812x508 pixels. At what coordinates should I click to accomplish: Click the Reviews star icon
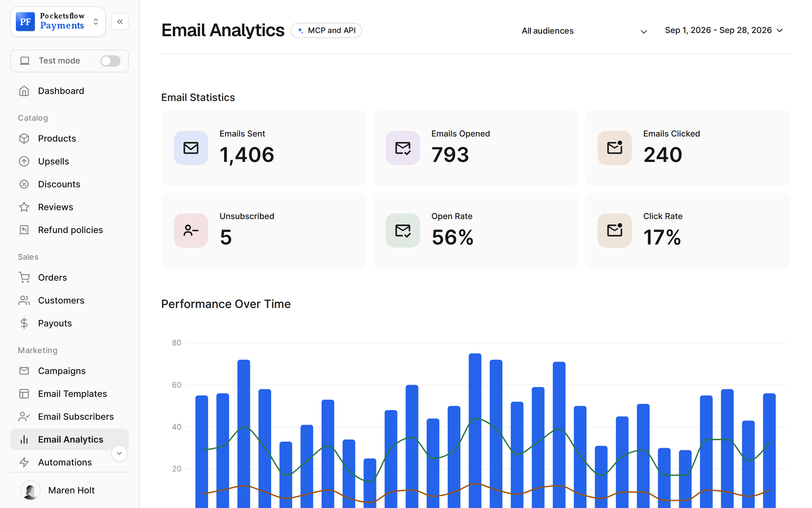pyautogui.click(x=24, y=207)
